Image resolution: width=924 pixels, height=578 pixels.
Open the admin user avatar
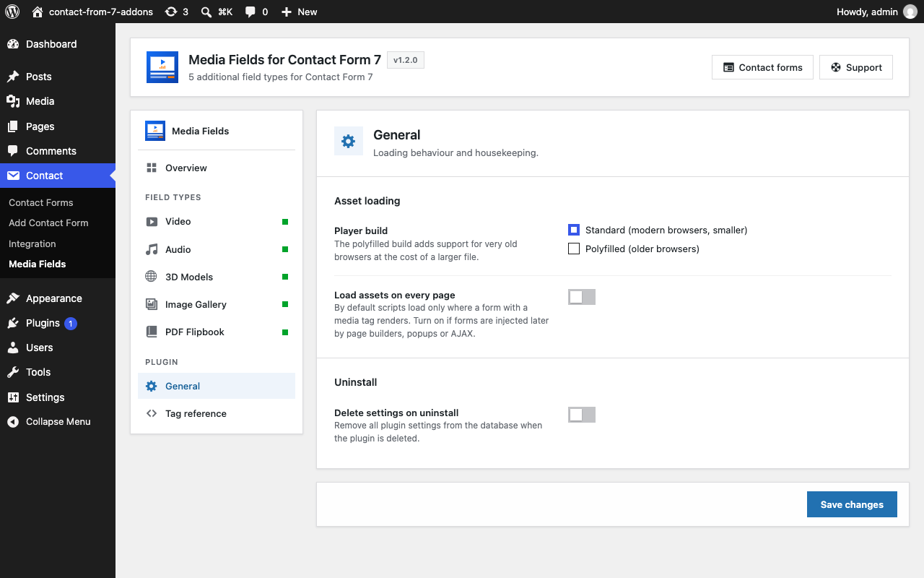coord(910,12)
